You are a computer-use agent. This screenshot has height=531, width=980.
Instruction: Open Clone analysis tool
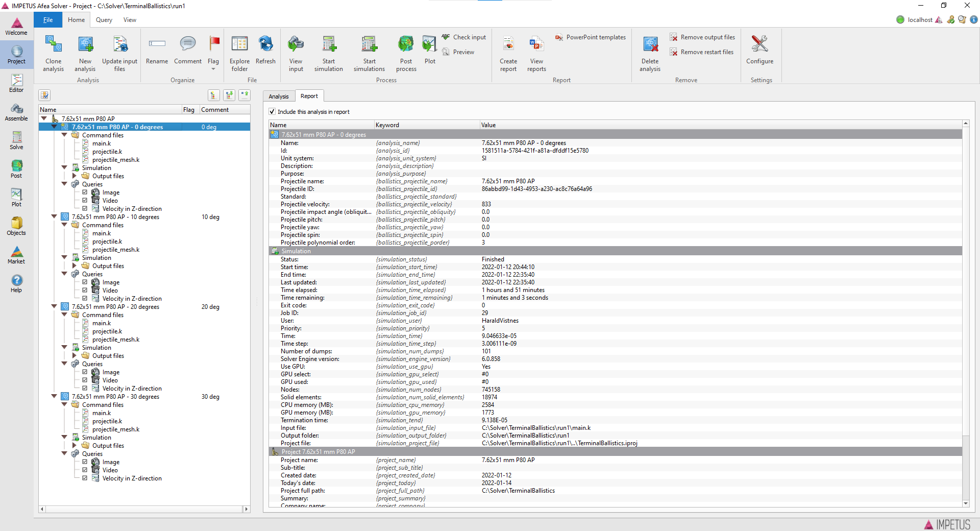tap(54, 54)
